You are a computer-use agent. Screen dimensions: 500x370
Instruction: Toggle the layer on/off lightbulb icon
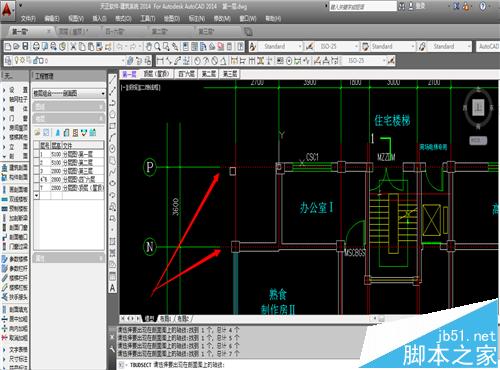(16, 61)
